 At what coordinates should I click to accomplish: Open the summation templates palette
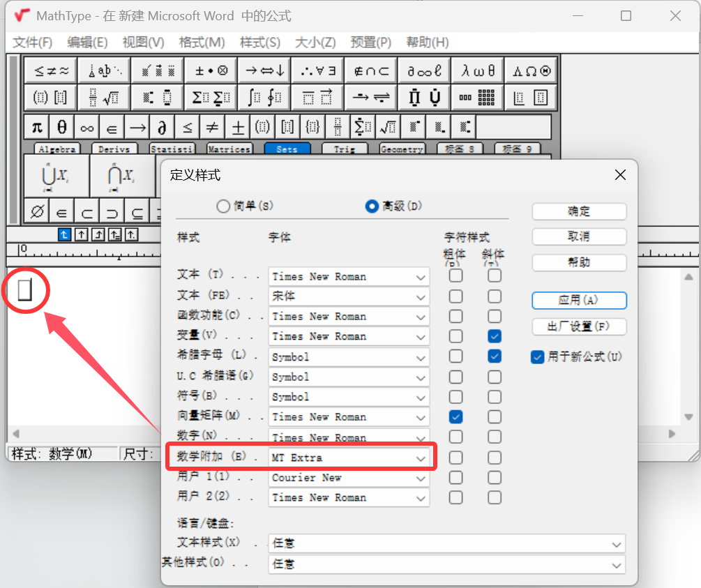click(x=211, y=97)
